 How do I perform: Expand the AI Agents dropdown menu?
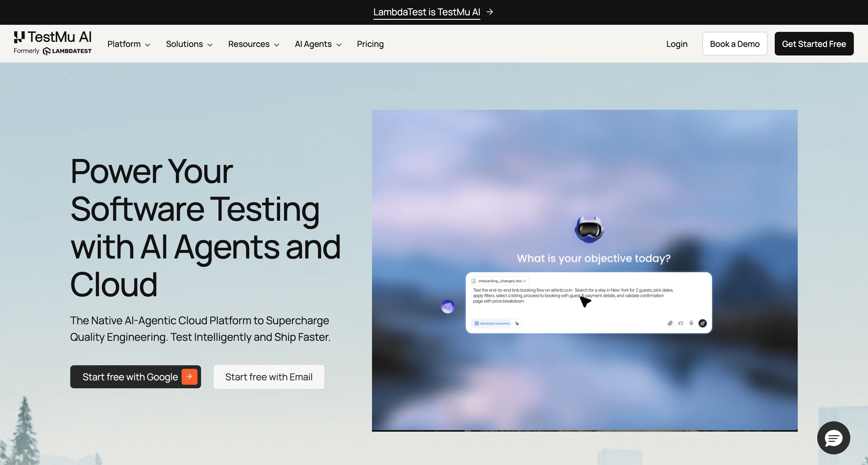[x=318, y=44]
